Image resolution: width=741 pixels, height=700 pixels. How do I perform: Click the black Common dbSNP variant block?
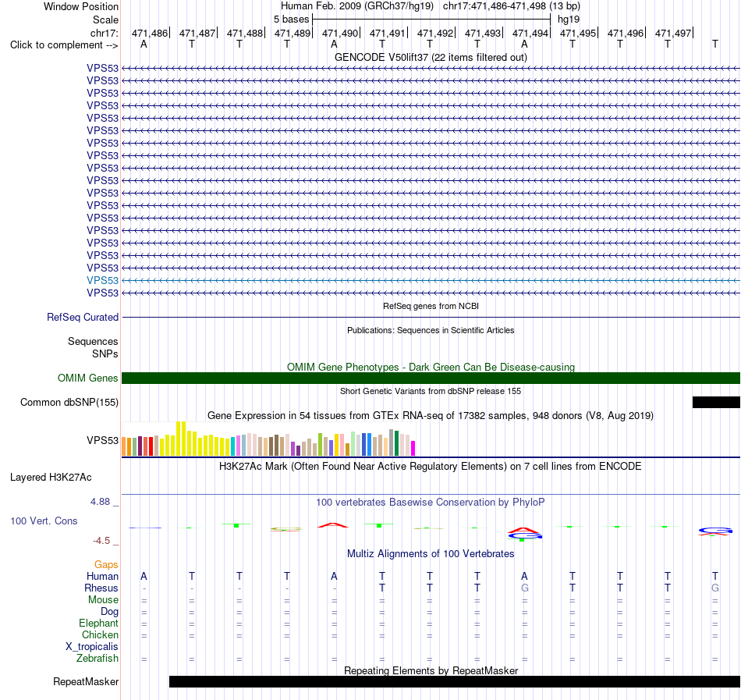point(716,402)
